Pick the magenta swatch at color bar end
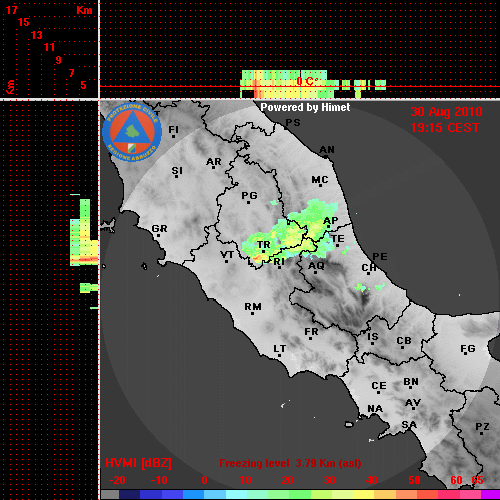 tap(490, 495)
